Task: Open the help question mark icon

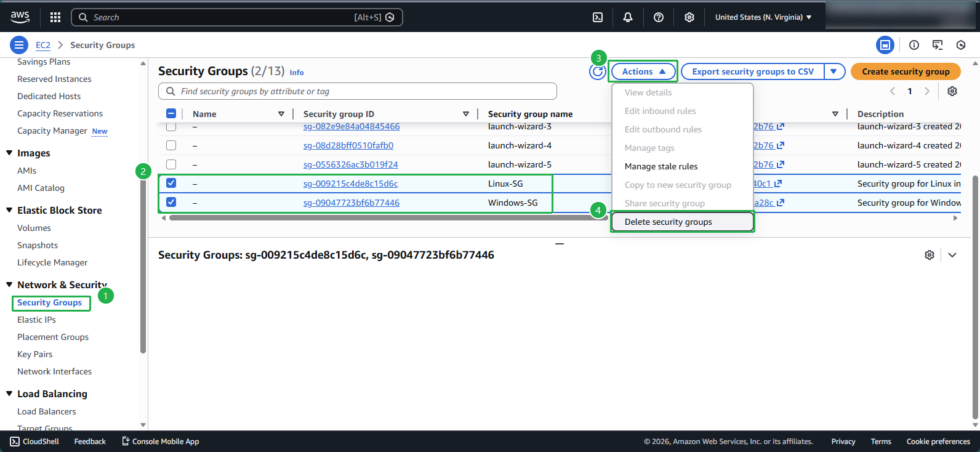Action: [659, 17]
